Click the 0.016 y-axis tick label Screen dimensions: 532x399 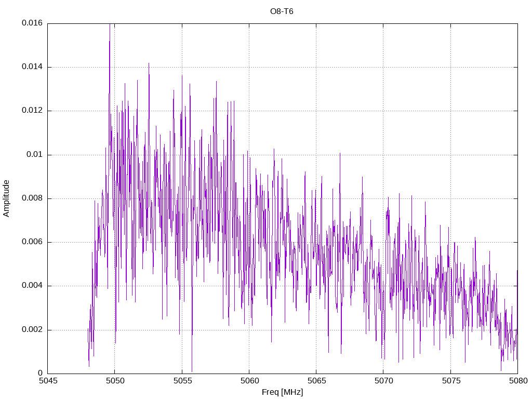(x=32, y=23)
